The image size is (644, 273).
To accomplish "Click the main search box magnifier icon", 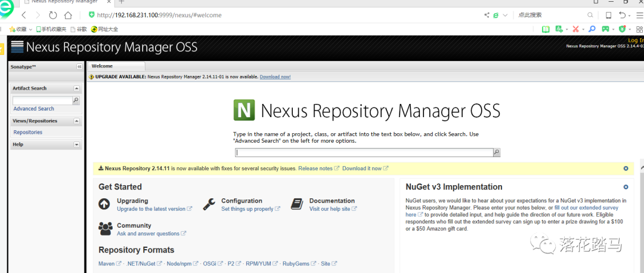I will (x=497, y=152).
